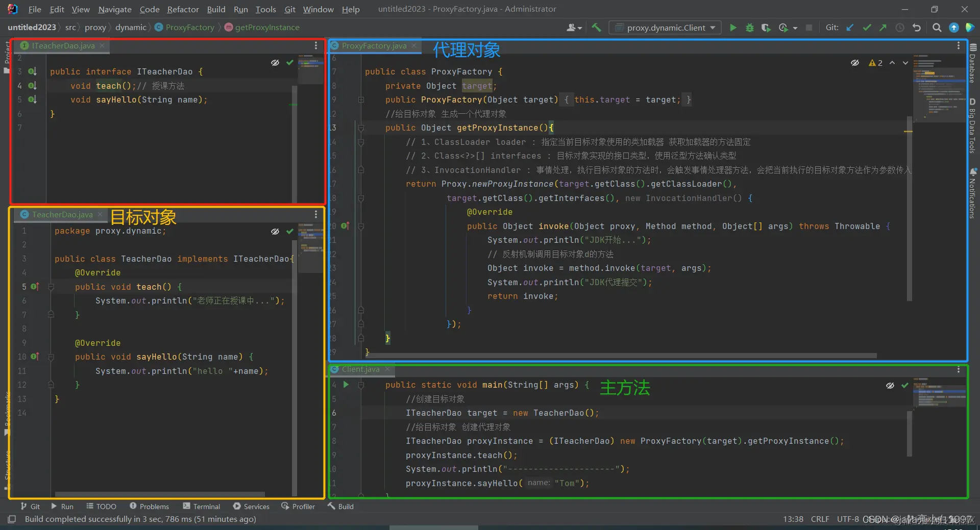This screenshot has width=980, height=530.
Task: Commit changes with green checkmark
Action: pos(867,28)
